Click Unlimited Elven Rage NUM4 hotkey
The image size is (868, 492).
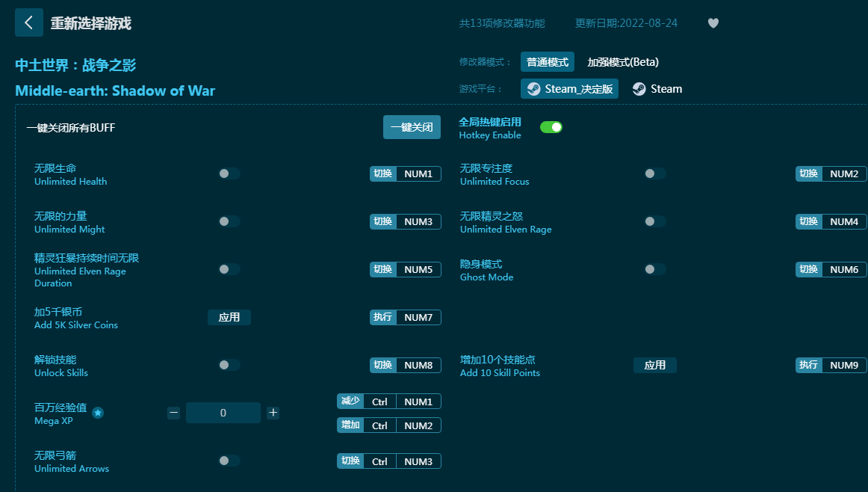[x=831, y=221]
